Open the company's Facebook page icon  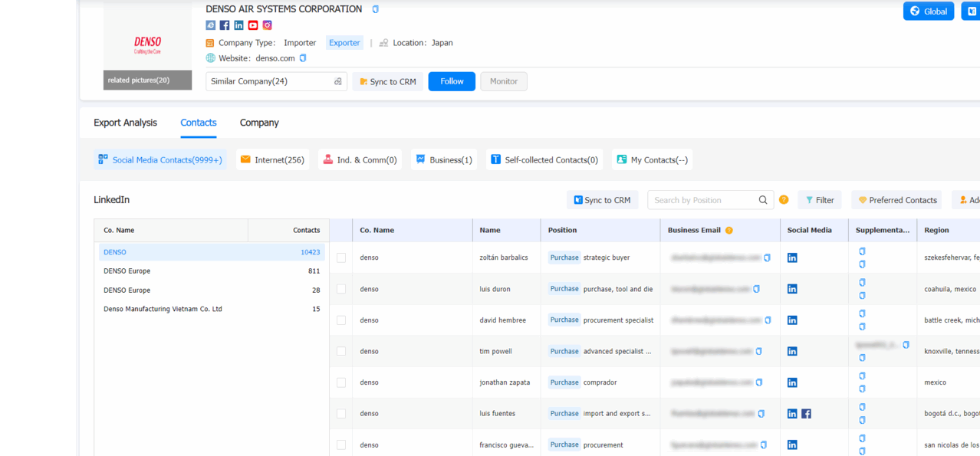pyautogui.click(x=225, y=25)
